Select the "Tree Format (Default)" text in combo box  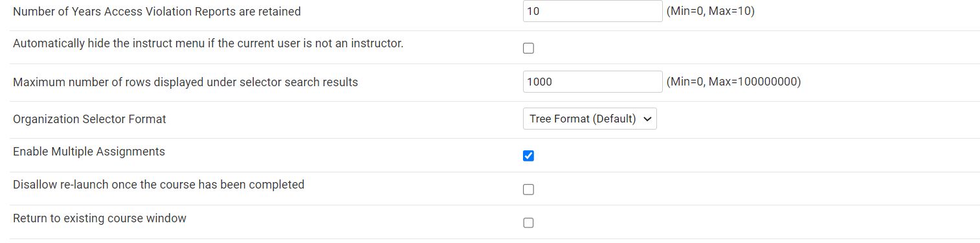click(583, 119)
